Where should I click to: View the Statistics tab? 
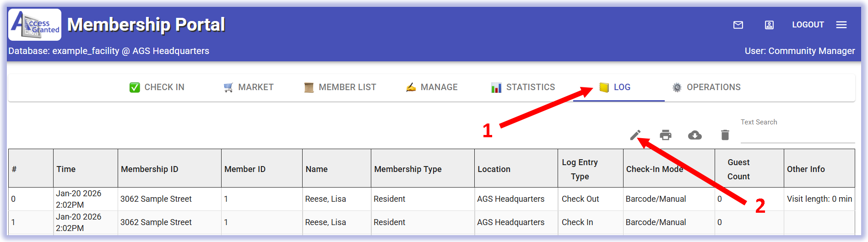click(x=523, y=87)
